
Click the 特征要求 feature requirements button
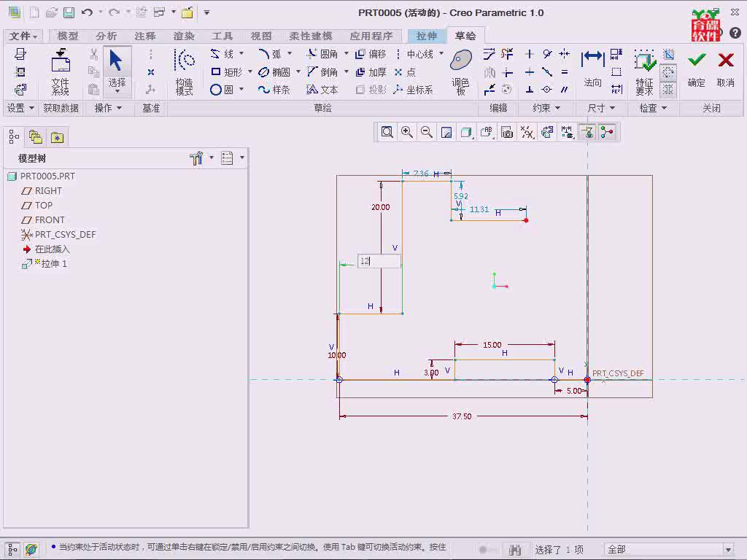pyautogui.click(x=645, y=71)
